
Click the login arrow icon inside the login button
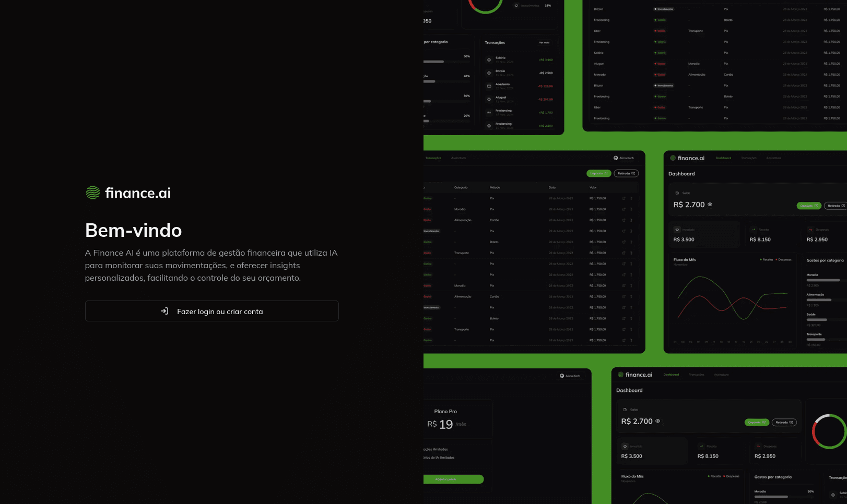click(164, 311)
